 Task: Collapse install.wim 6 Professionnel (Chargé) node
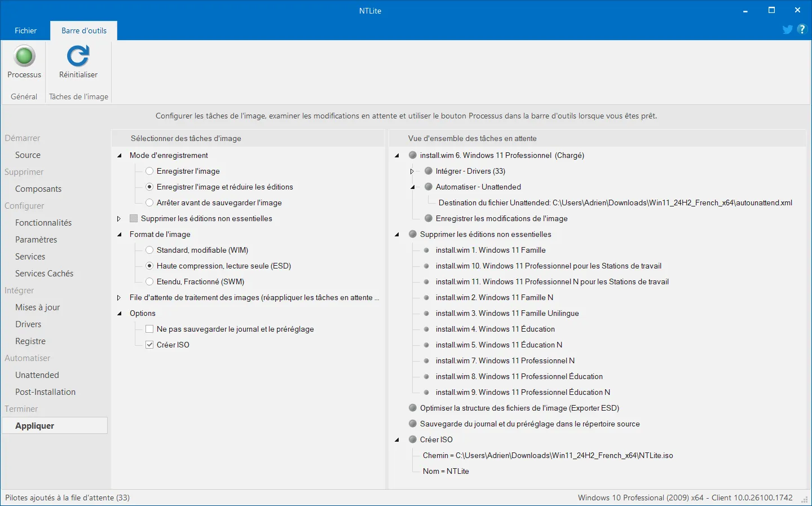click(x=397, y=155)
